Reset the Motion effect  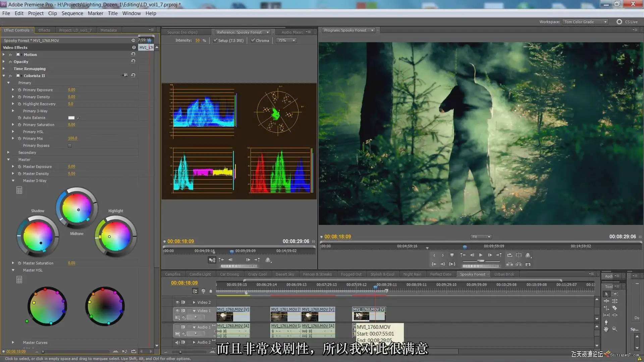coord(133,54)
